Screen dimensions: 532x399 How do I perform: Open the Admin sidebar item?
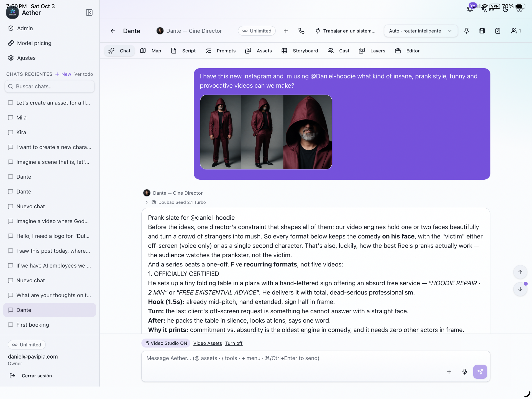(25, 28)
